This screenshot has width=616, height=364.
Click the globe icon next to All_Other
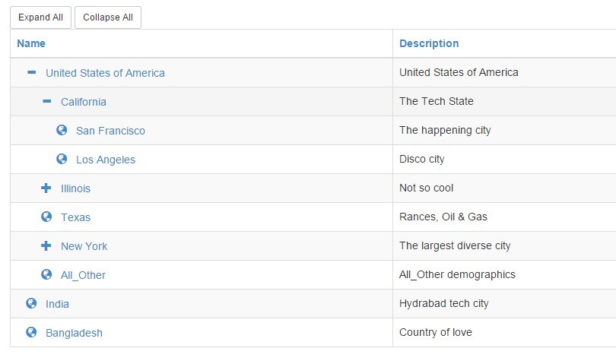click(x=46, y=274)
